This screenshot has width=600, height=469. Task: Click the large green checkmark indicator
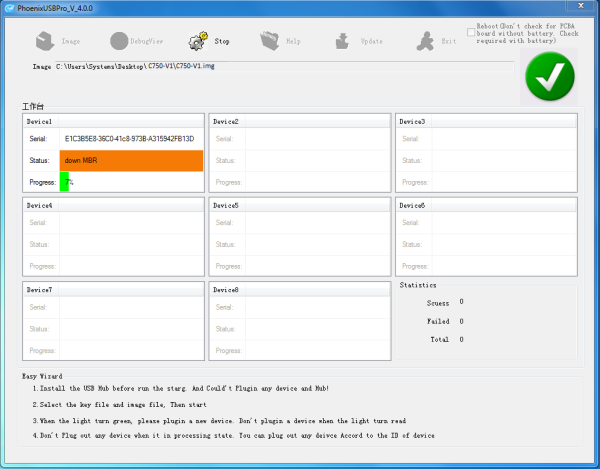(x=550, y=77)
